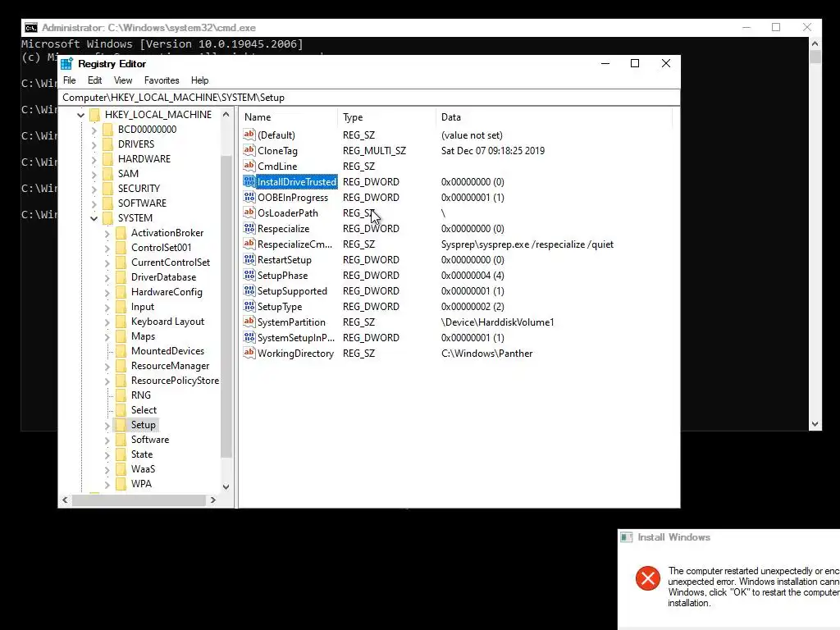This screenshot has height=630, width=840.
Task: Click the Registry Editor title bar icon
Action: [x=66, y=64]
